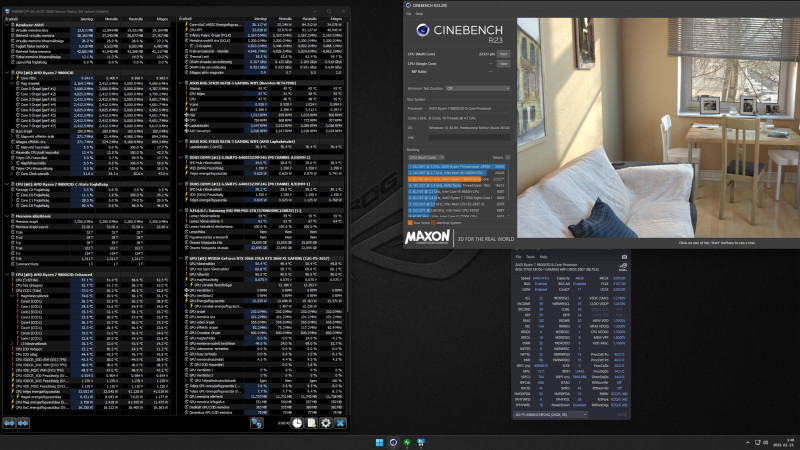This screenshot has height=450, width=800.
Task: Click the ROG logo in ZenTimings window
Action: tap(622, 267)
